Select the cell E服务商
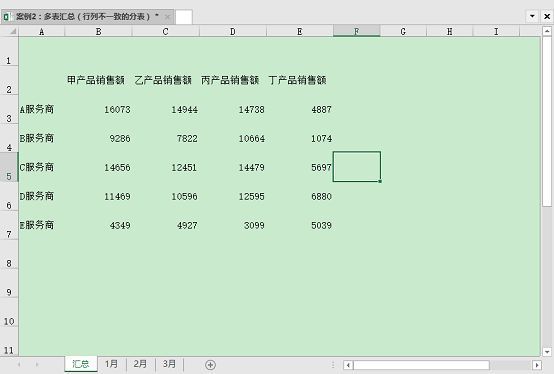The image size is (554, 374). (42, 225)
